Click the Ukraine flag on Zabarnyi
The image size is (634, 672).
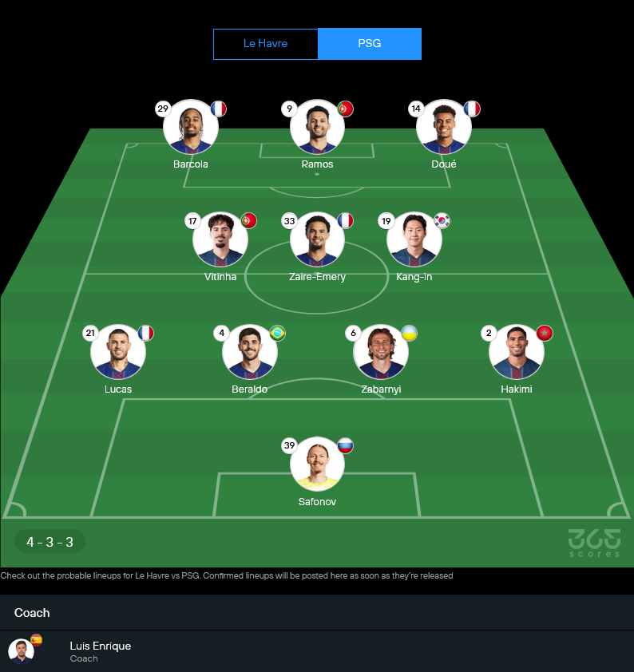410,333
